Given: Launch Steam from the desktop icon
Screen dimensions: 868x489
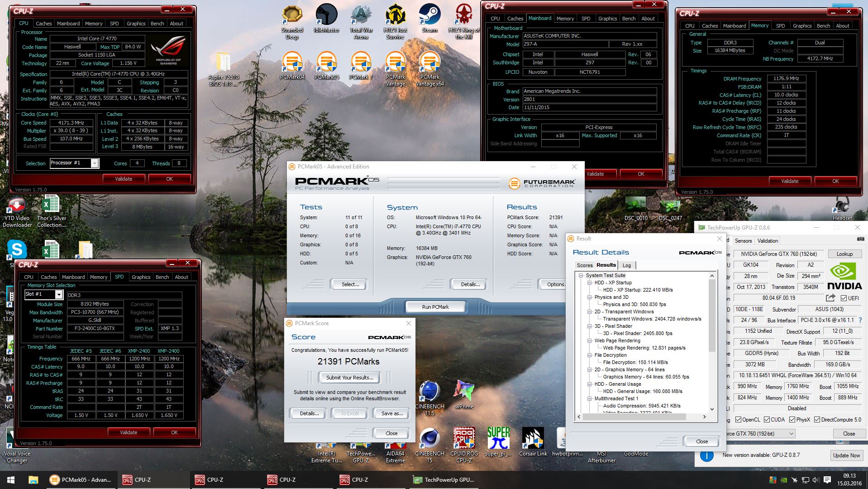Looking at the screenshot, I should pos(429,19).
